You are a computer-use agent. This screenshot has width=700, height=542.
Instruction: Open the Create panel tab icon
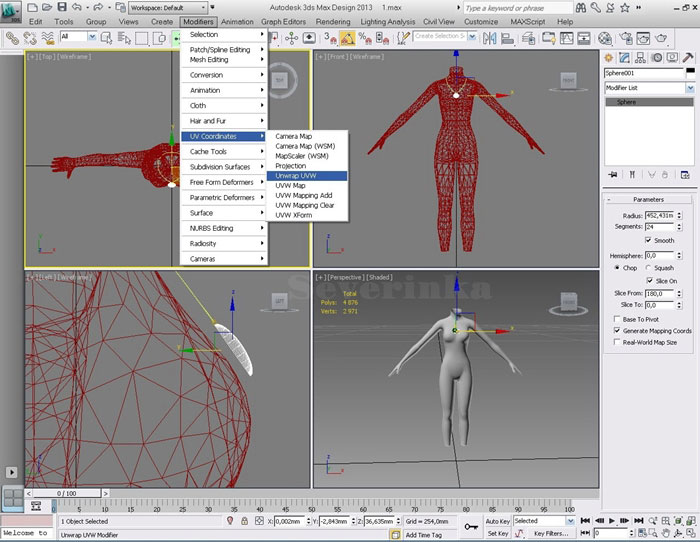(608, 58)
